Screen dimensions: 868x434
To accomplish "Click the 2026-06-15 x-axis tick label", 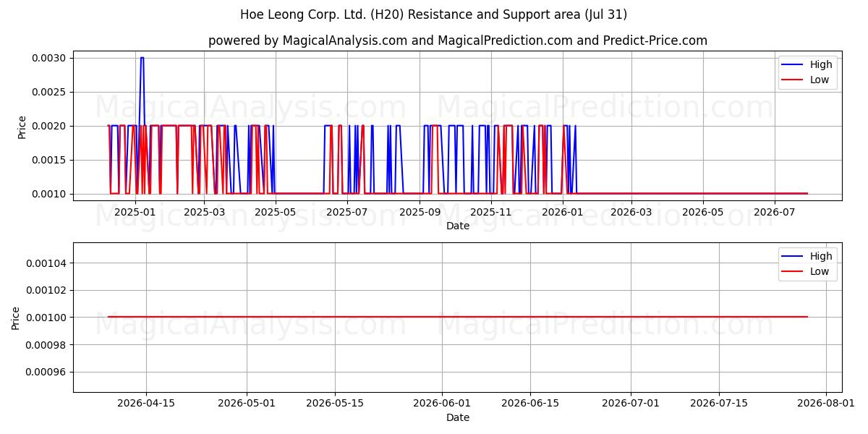I will click(x=530, y=404).
